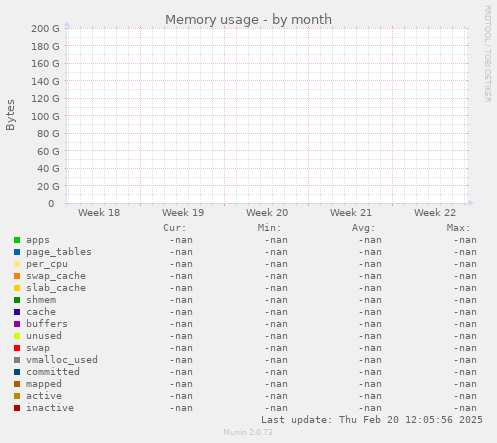This screenshot has height=443, width=497.
Task: Click the dark red inactive legend swatch
Action: click(17, 408)
